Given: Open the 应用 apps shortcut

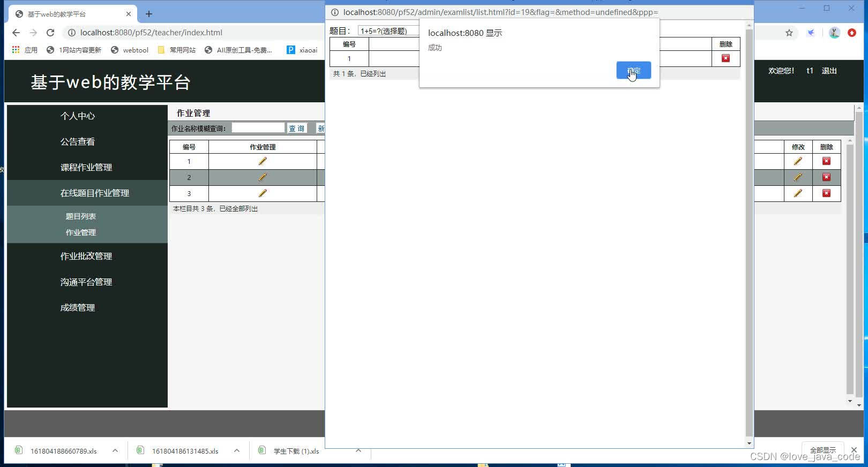Looking at the screenshot, I should pyautogui.click(x=25, y=50).
